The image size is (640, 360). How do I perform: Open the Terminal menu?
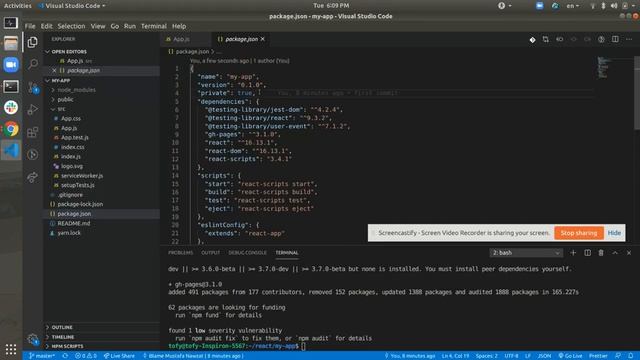click(x=153, y=26)
